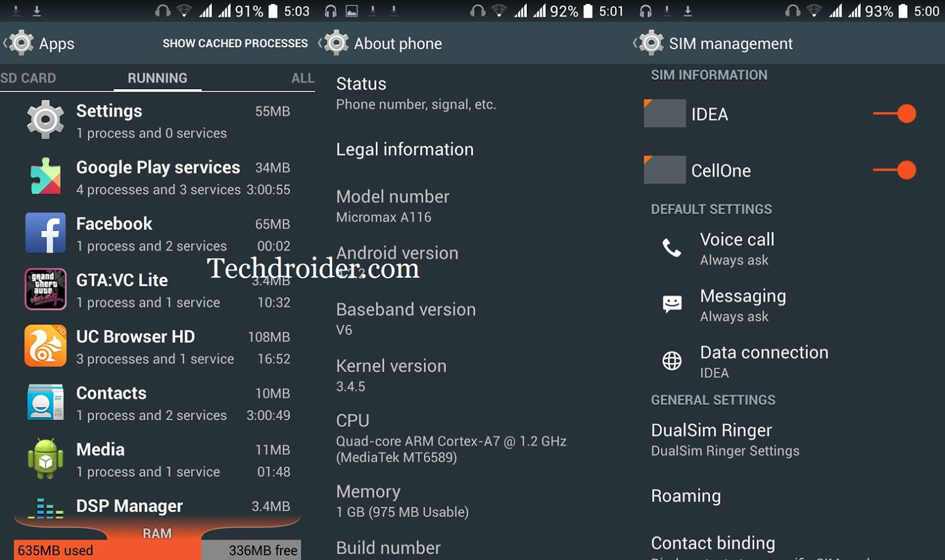This screenshot has height=560, width=945.
Task: Open the Google Play services icon
Action: point(45,176)
